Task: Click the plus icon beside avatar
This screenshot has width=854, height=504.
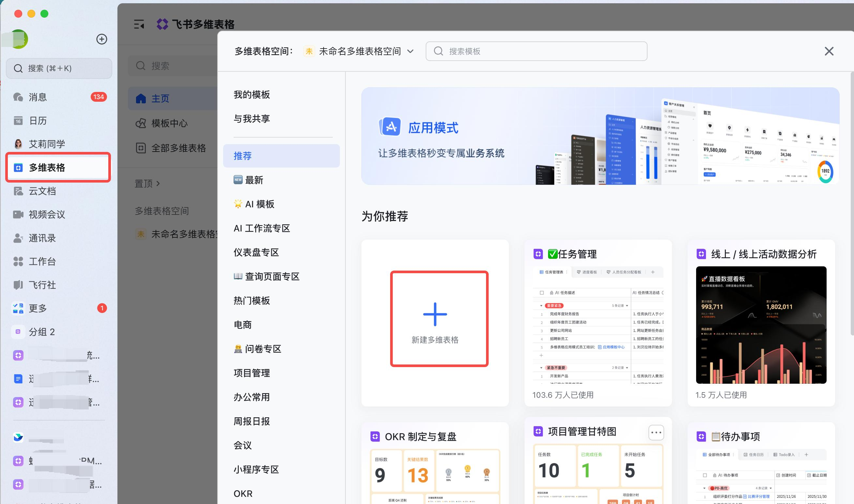Action: tap(101, 39)
